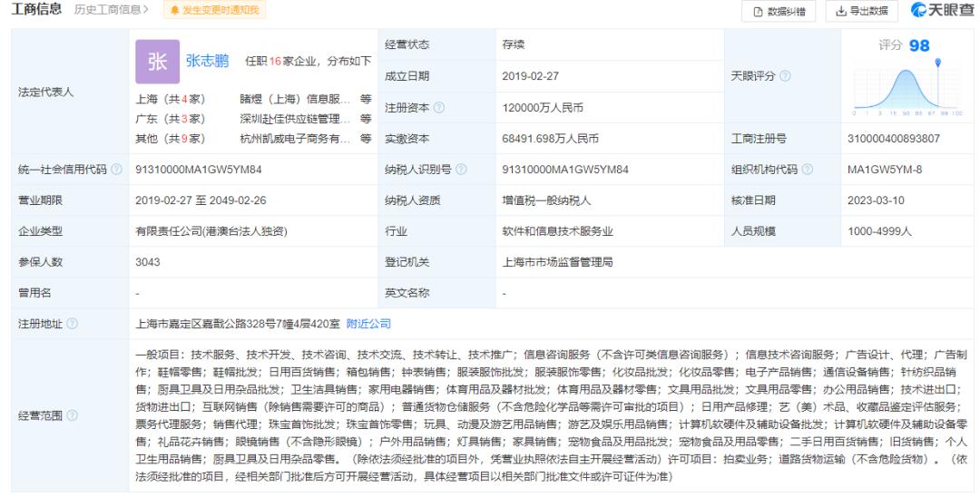The width and height of the screenshot is (980, 497).
Task: Click 人员规模 value 1000-4999人
Action: point(880,231)
